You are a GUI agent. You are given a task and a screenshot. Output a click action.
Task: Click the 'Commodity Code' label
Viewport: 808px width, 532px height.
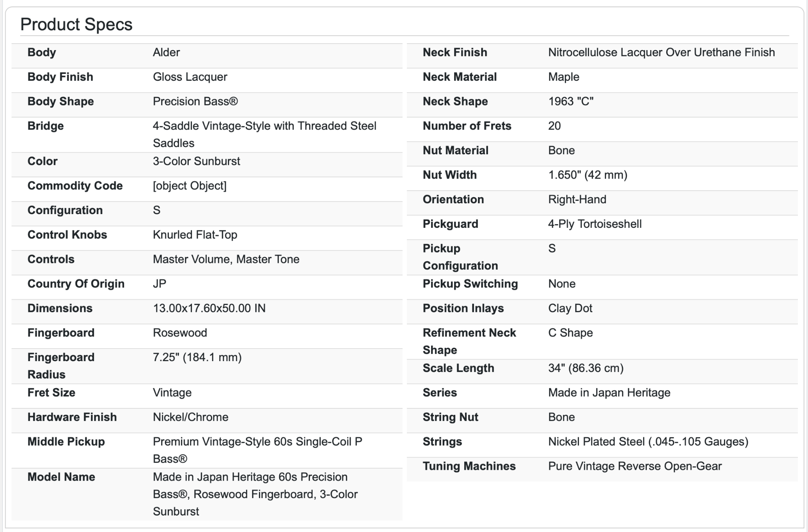click(75, 186)
